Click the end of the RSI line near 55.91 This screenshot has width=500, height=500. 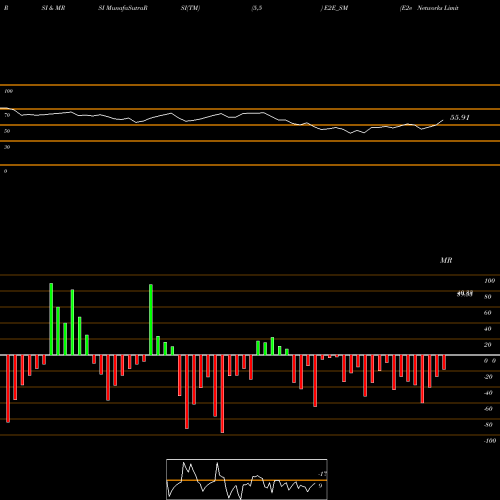443,120
